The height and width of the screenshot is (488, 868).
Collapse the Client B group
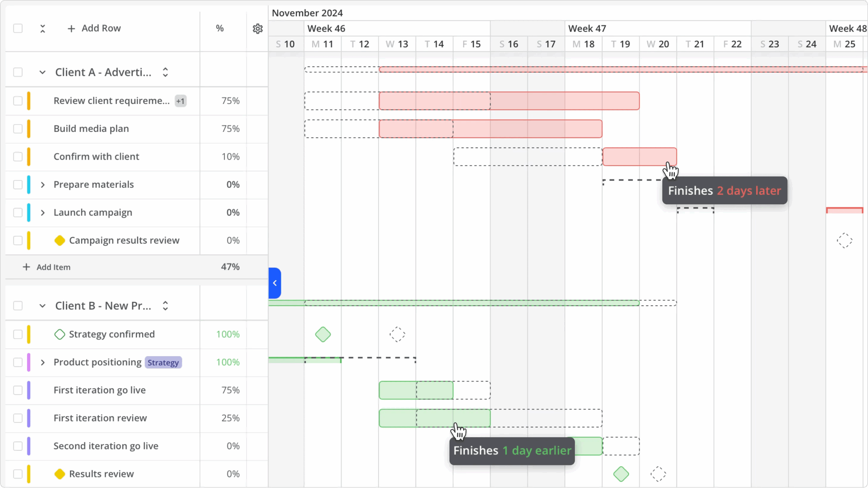[x=43, y=305]
